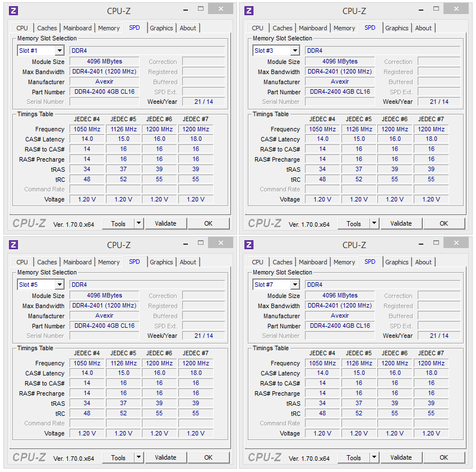Go to the About tab in Slot #1 window
Viewport: 476px width, 472px height.
tap(188, 28)
